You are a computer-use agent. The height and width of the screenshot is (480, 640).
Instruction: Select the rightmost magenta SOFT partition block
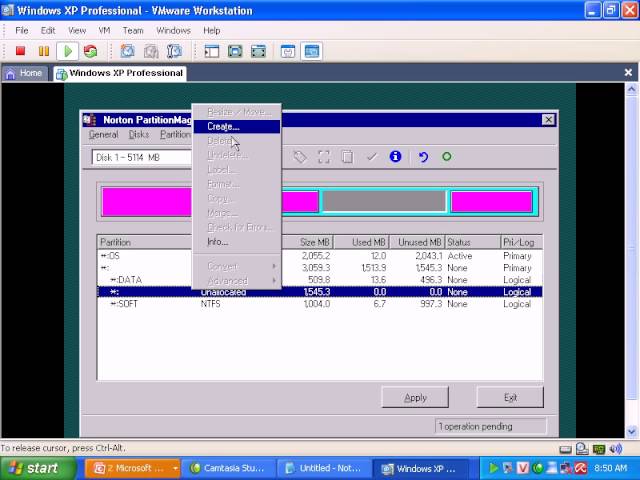(491, 201)
